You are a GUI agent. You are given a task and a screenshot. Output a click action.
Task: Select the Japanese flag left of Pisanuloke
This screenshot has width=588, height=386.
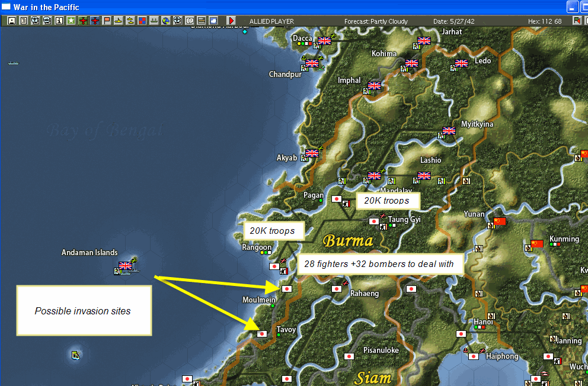(349, 356)
